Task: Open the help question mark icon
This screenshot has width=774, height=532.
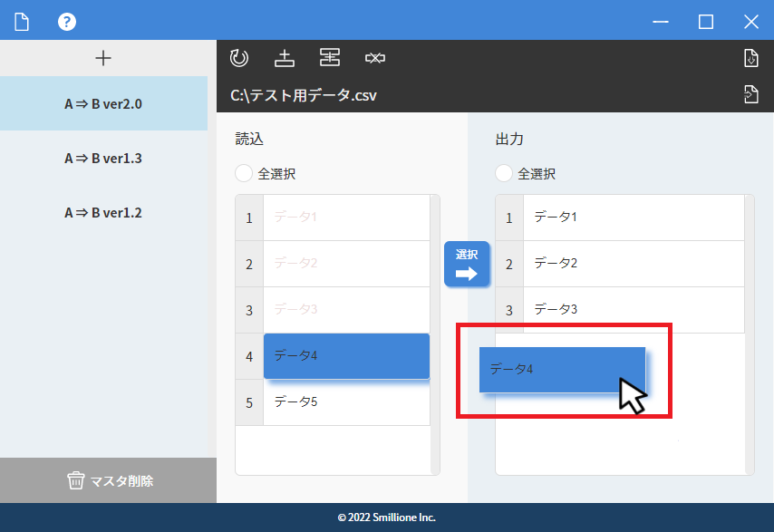Action: (67, 21)
